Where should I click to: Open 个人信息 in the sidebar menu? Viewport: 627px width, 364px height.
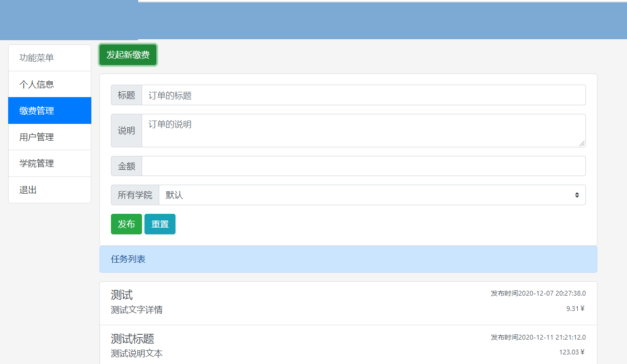click(x=50, y=84)
